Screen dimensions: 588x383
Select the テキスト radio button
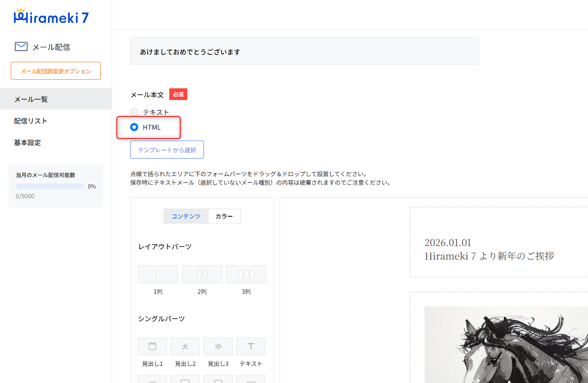(134, 112)
